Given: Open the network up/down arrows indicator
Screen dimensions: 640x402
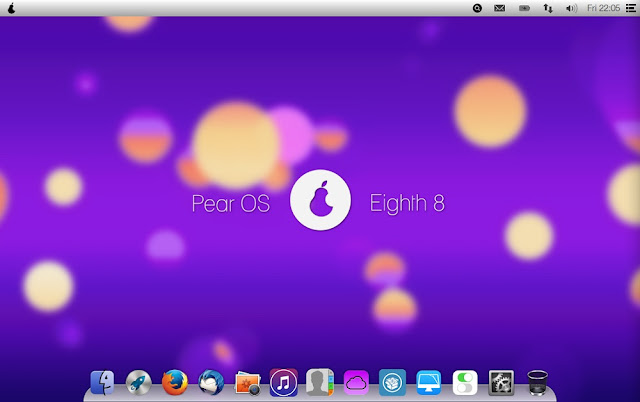Looking at the screenshot, I should tap(548, 8).
